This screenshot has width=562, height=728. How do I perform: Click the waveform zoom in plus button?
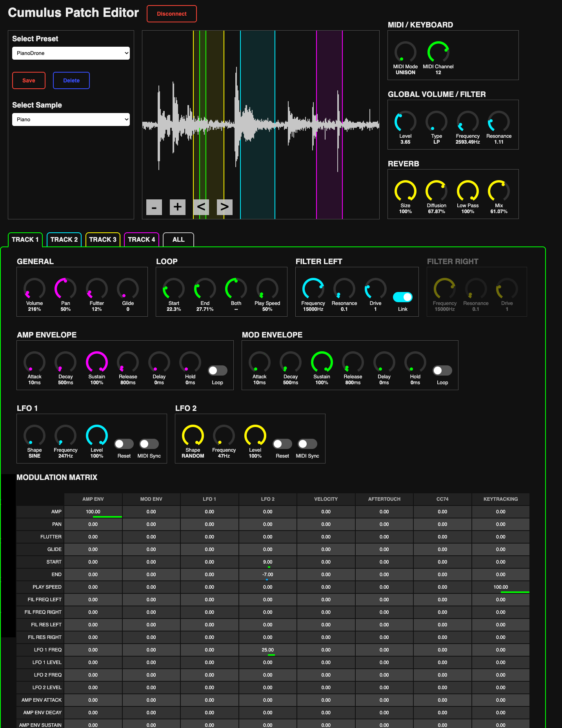(x=177, y=207)
